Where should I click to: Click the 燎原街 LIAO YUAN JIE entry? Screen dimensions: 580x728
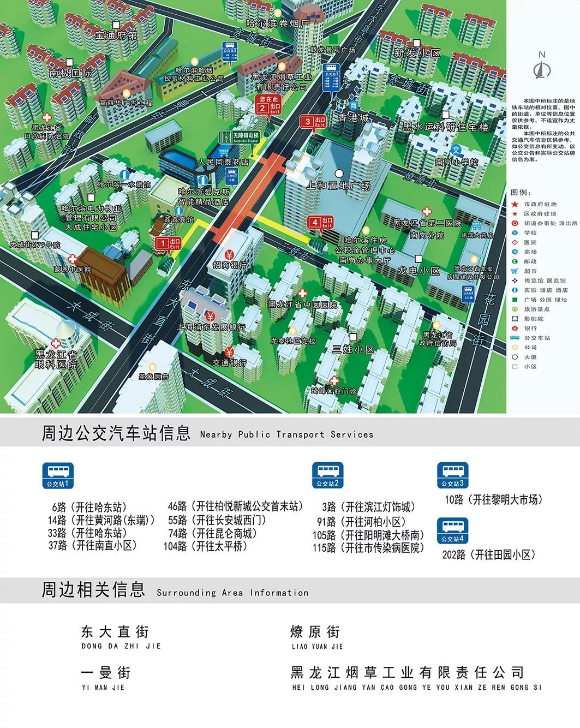(315, 632)
